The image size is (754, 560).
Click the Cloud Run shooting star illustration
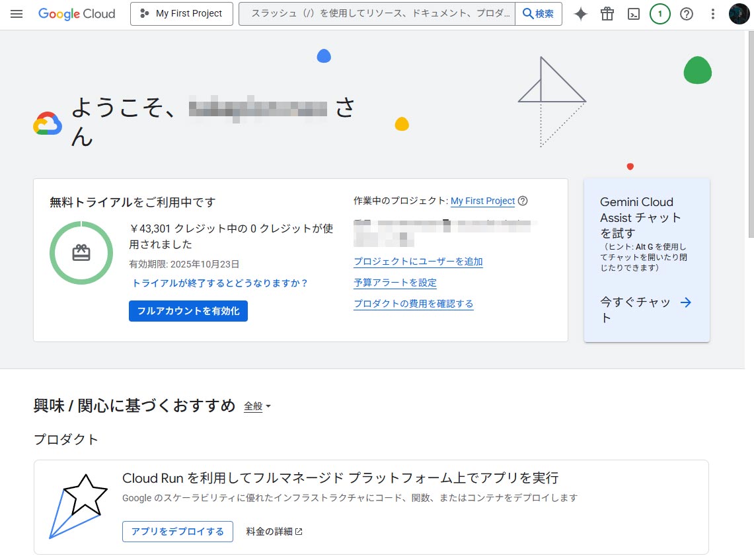click(x=78, y=506)
